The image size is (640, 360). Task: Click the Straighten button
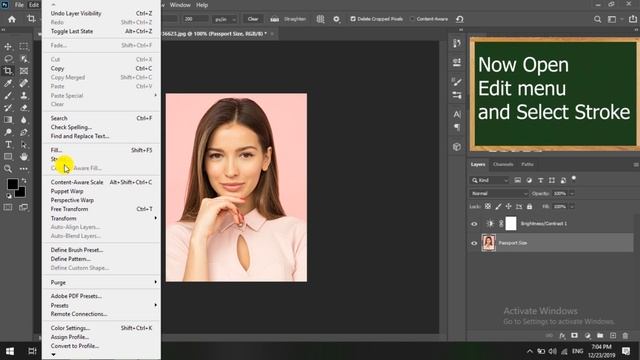pyautogui.click(x=288, y=19)
